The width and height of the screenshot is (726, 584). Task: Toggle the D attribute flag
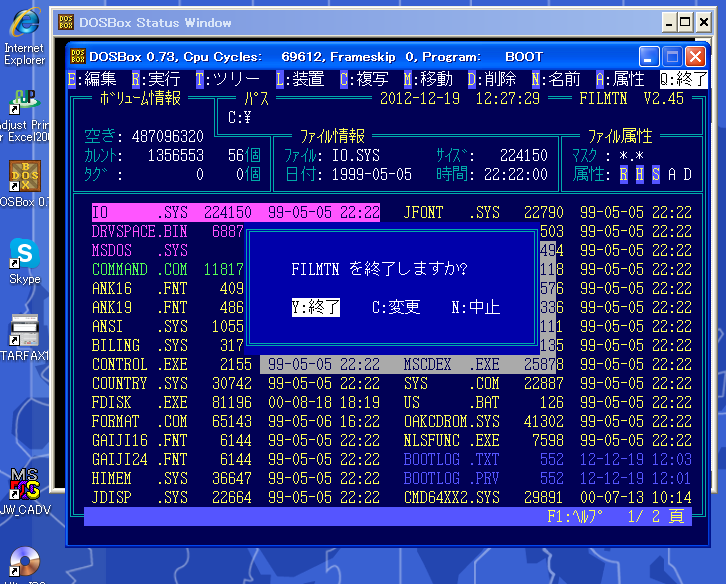coord(688,175)
